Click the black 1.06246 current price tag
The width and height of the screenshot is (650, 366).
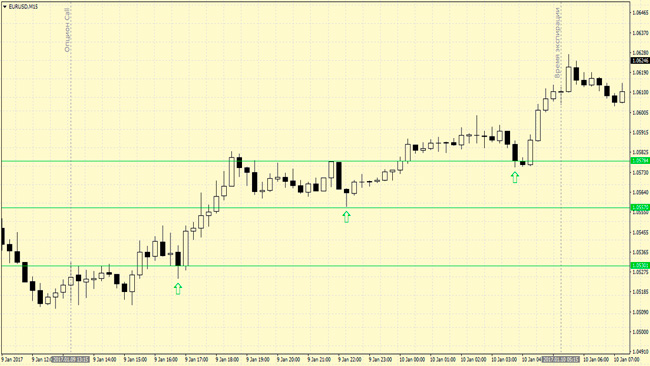pyautogui.click(x=640, y=61)
